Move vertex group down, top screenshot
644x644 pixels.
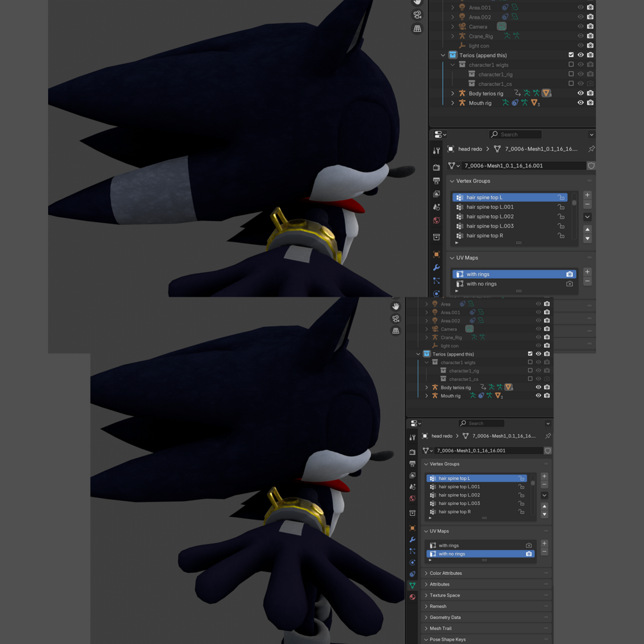(588, 238)
